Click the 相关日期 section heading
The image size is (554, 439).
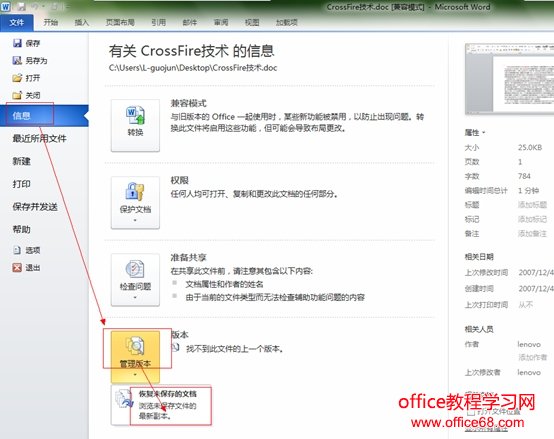coord(479,257)
